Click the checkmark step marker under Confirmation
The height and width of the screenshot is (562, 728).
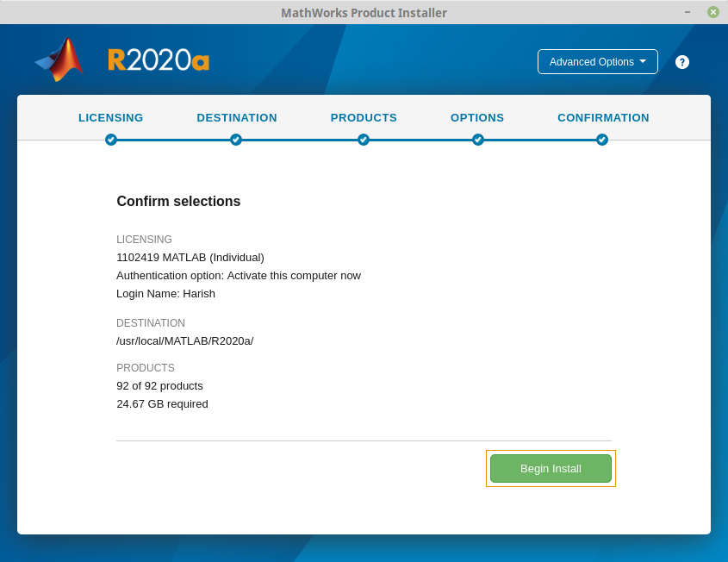(602, 140)
